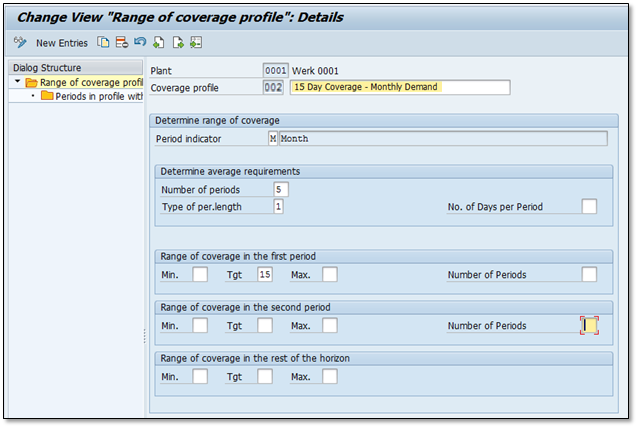Focus the second period Number of Periods field
Viewport: 638px width, 428px height.
click(590, 325)
